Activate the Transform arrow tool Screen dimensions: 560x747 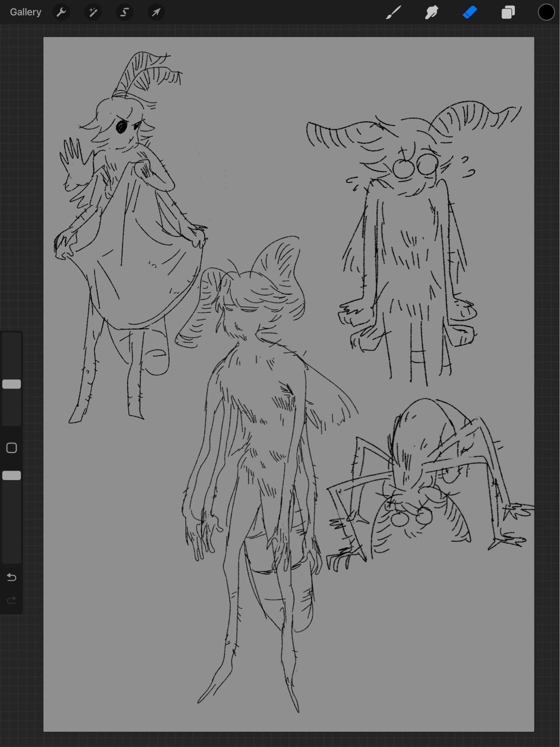[156, 12]
